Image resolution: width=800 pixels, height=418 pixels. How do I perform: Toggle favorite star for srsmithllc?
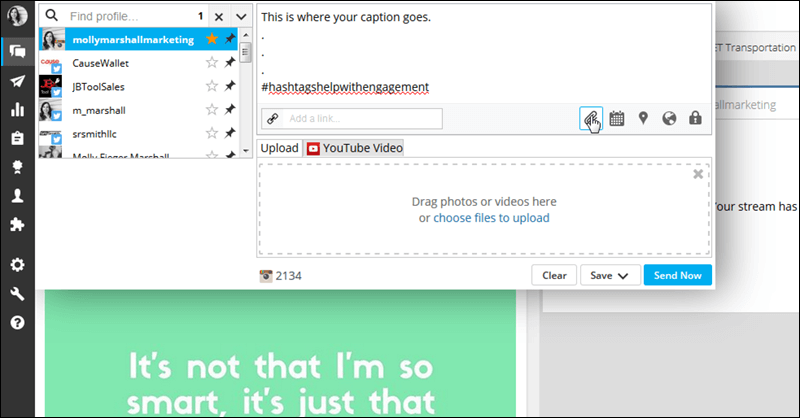pyautogui.click(x=212, y=133)
